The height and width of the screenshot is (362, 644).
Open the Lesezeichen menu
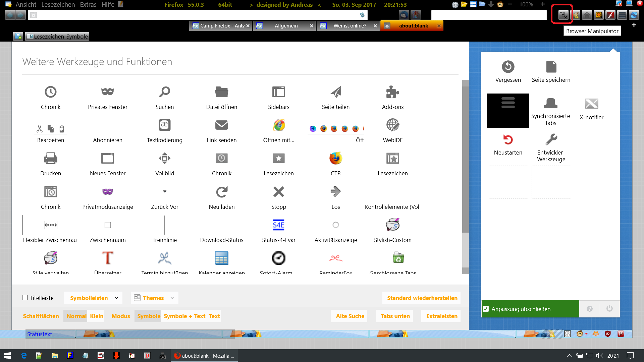click(58, 5)
